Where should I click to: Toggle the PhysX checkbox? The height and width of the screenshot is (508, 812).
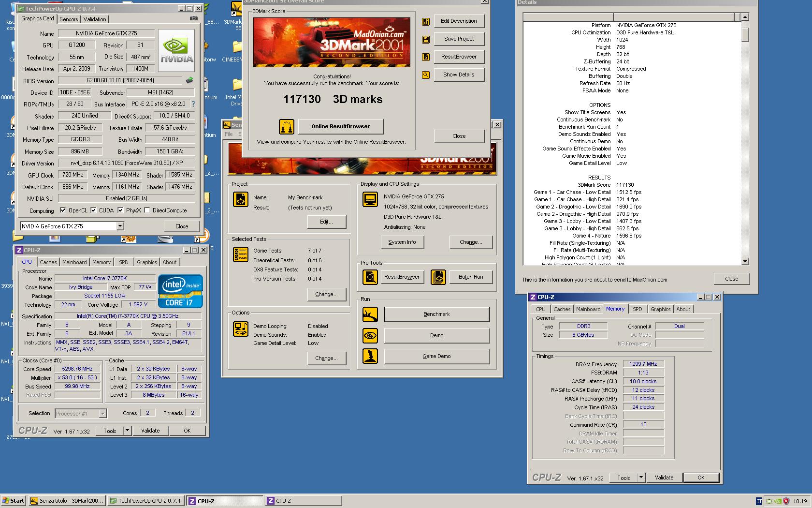(120, 210)
